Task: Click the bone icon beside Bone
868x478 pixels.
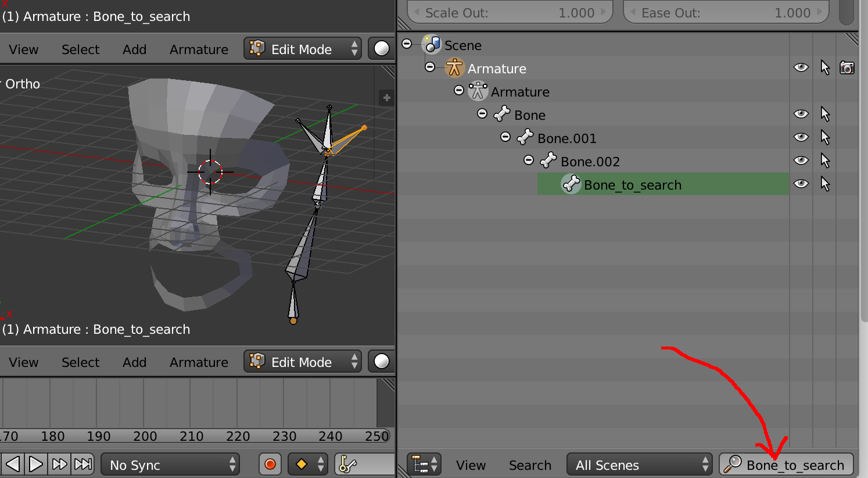Action: (501, 115)
